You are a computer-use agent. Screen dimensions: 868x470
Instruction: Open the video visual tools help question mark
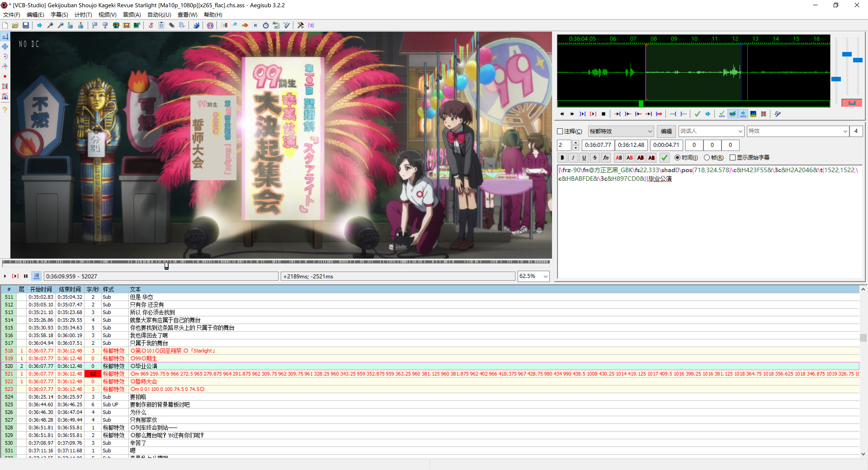[5, 110]
